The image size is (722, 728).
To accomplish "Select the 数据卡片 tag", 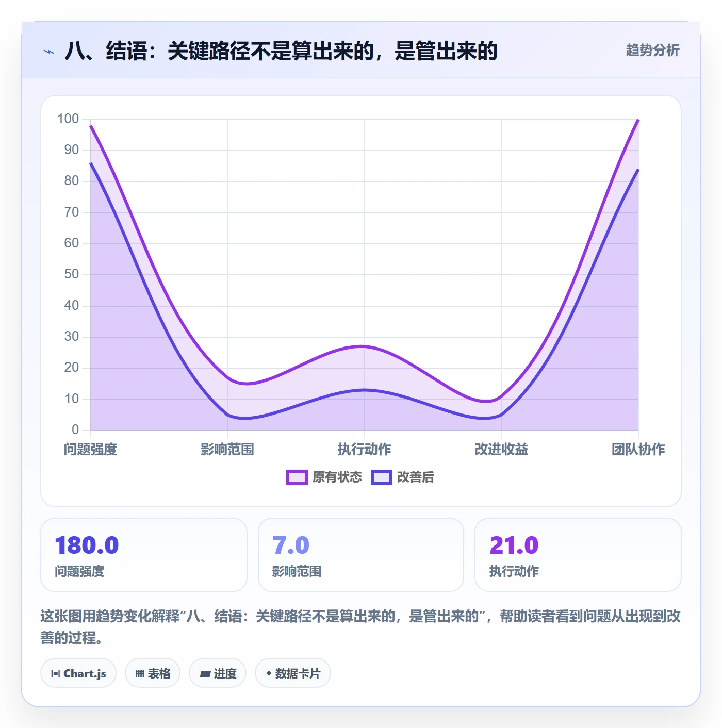I will click(x=293, y=673).
